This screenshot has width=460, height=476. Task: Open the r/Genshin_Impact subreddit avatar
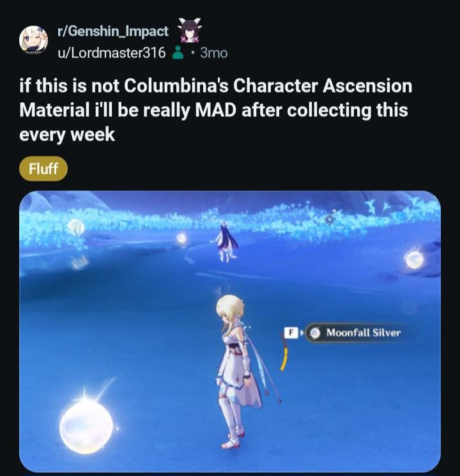[x=33, y=40]
